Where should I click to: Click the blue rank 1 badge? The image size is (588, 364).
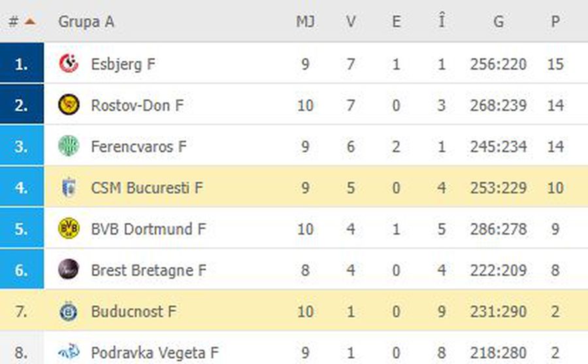click(22, 63)
